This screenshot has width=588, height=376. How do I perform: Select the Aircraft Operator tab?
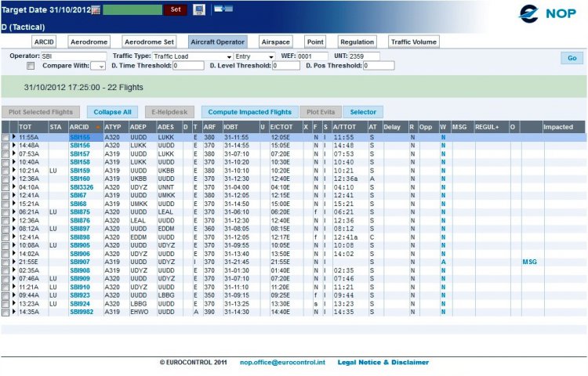[x=217, y=42]
